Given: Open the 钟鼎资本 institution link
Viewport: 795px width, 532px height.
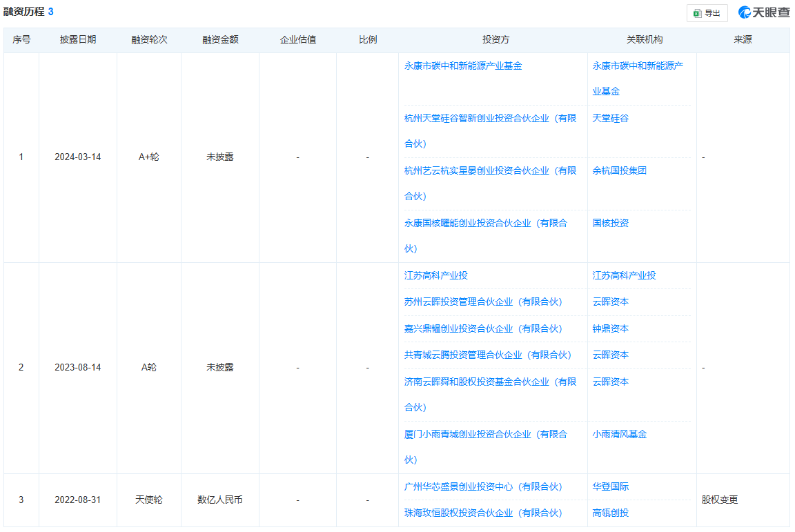Looking at the screenshot, I should pos(611,328).
